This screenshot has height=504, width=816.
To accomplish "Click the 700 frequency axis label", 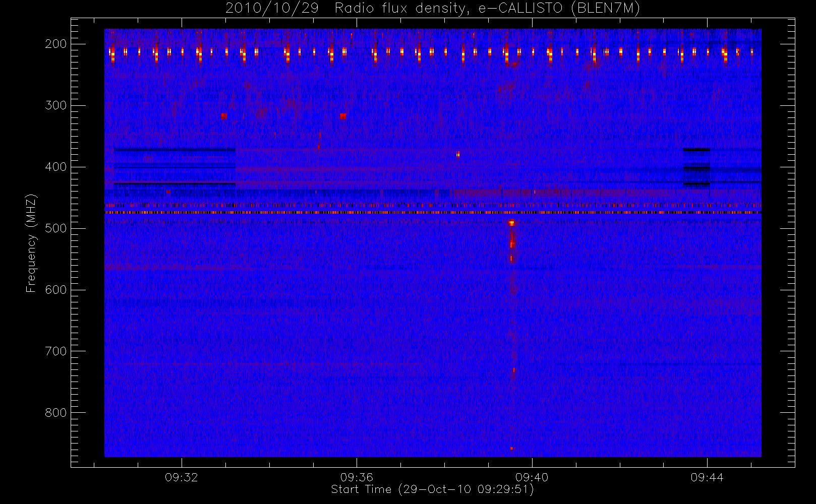I will pos(56,351).
